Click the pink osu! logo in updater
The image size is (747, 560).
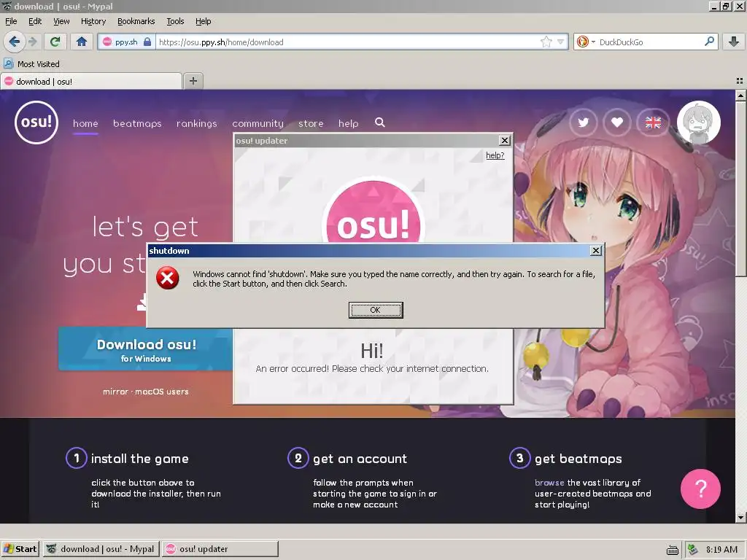tap(373, 209)
